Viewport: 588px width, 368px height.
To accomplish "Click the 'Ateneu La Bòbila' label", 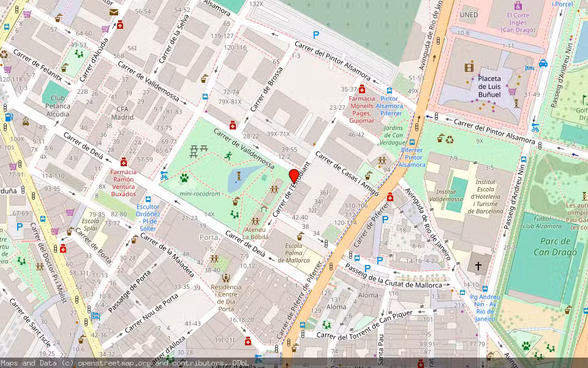I will 255,233.
